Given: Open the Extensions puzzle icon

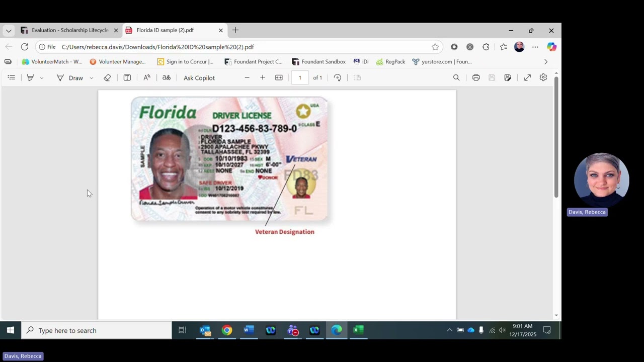Looking at the screenshot, I should (486, 47).
